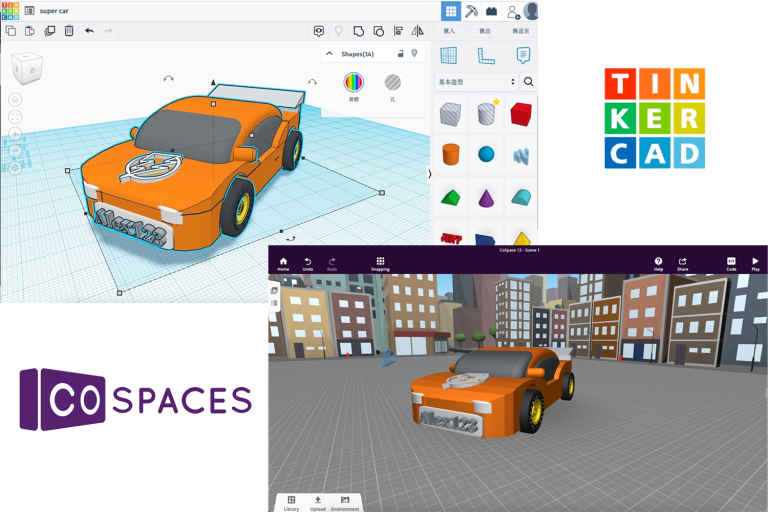The width and height of the screenshot is (768, 512).
Task: Pick the green roof shape
Action: [451, 197]
